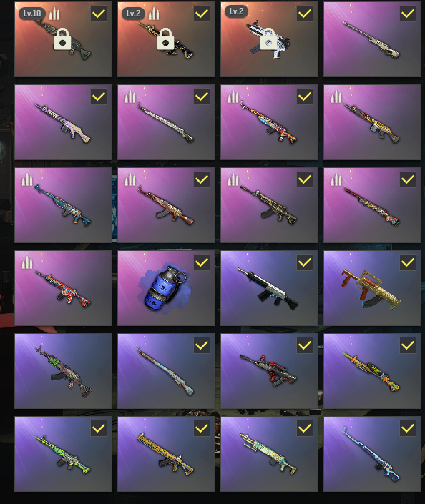This screenshot has width=425, height=504.
Task: Toggle checkbox on the neon green rifle tile
Action: 99,428
